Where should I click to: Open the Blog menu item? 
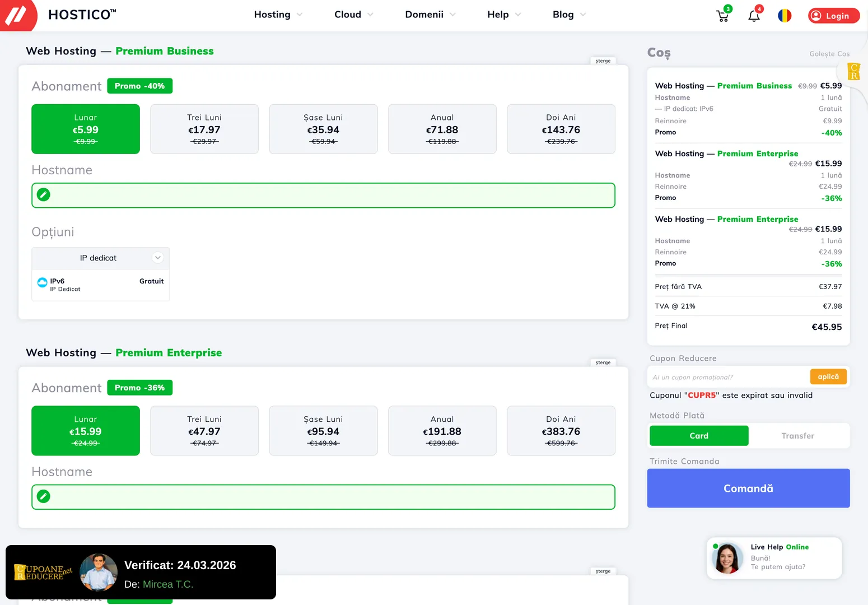(568, 15)
